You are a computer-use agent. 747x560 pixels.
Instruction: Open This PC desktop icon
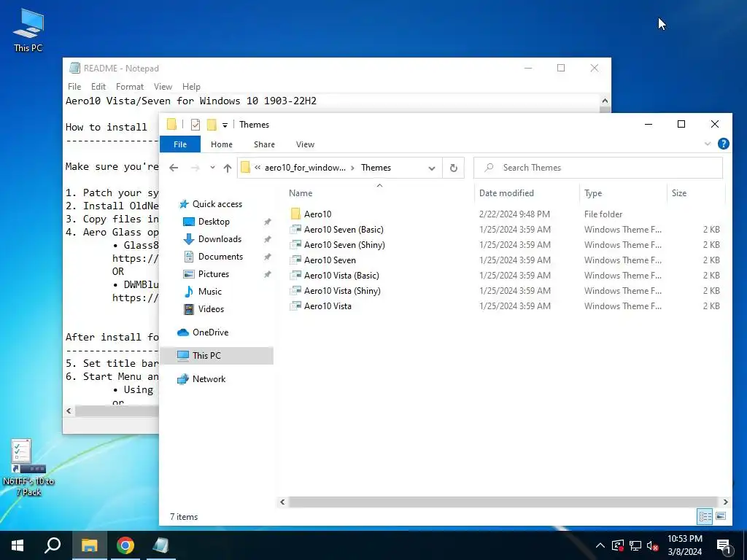coord(28,29)
